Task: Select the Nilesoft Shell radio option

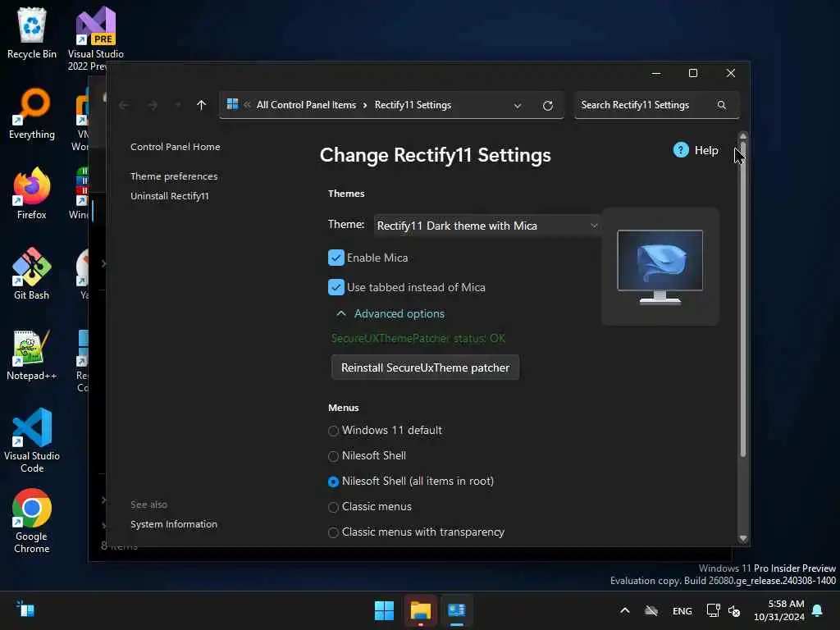Action: 333,456
